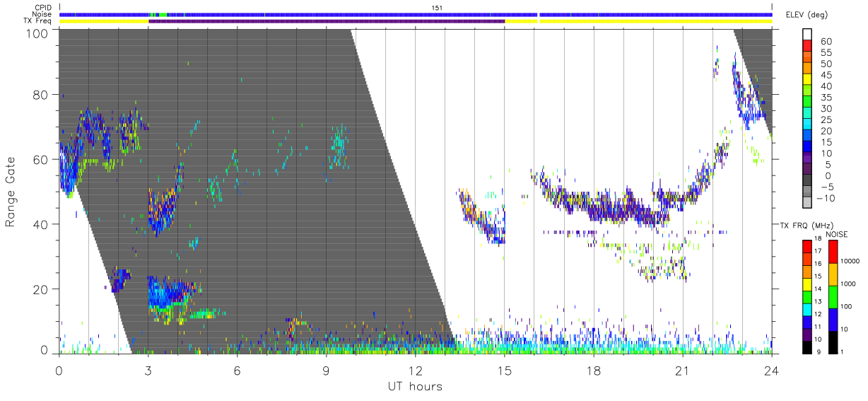
Task: Click the '15' tick on UT hours axis
Action: click(x=504, y=370)
